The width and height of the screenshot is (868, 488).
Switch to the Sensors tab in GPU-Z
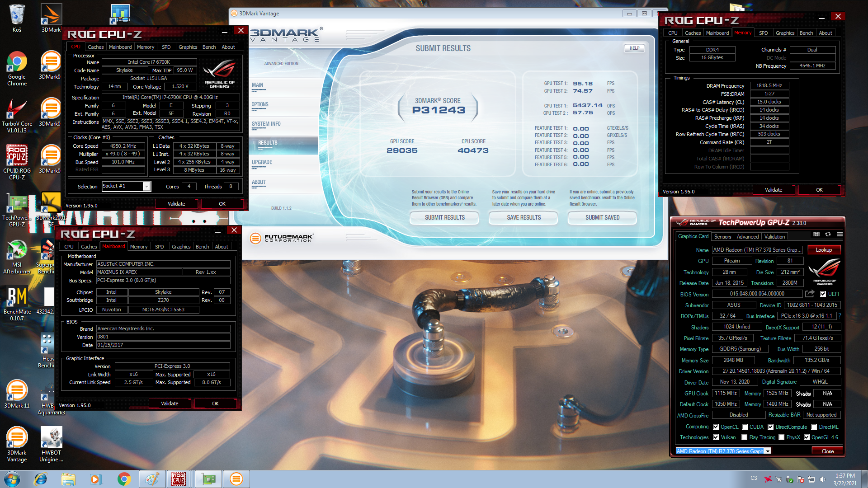click(x=722, y=237)
